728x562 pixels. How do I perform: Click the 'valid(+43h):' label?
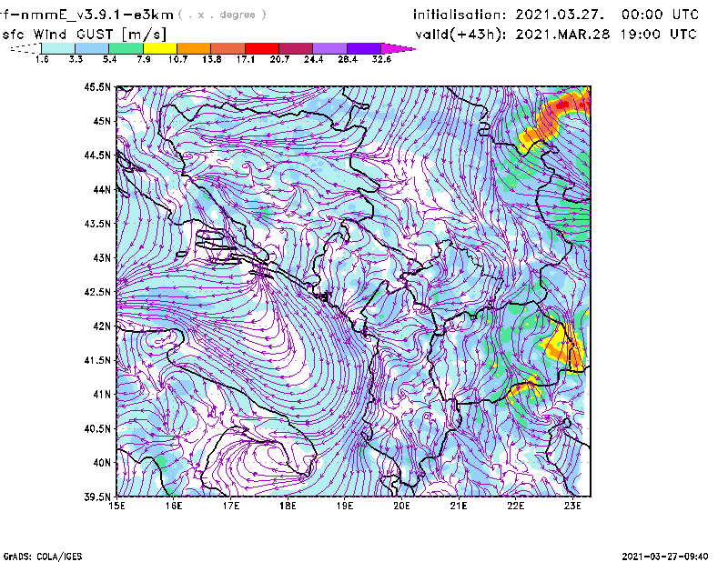461,35
